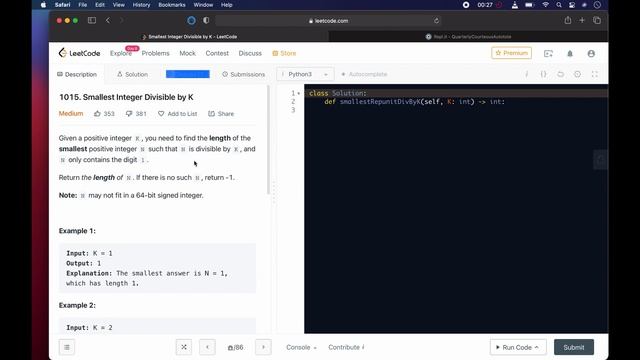Submit the solution
Image resolution: width=640 pixels, height=360 pixels.
click(574, 347)
